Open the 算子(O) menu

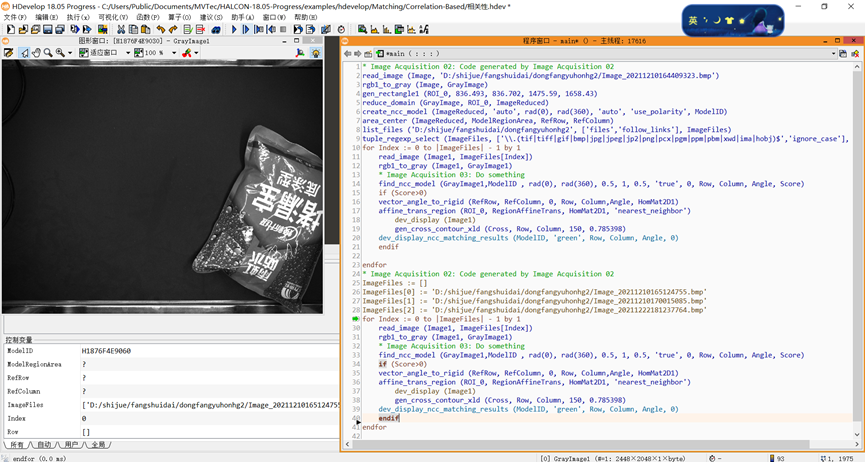click(x=179, y=17)
